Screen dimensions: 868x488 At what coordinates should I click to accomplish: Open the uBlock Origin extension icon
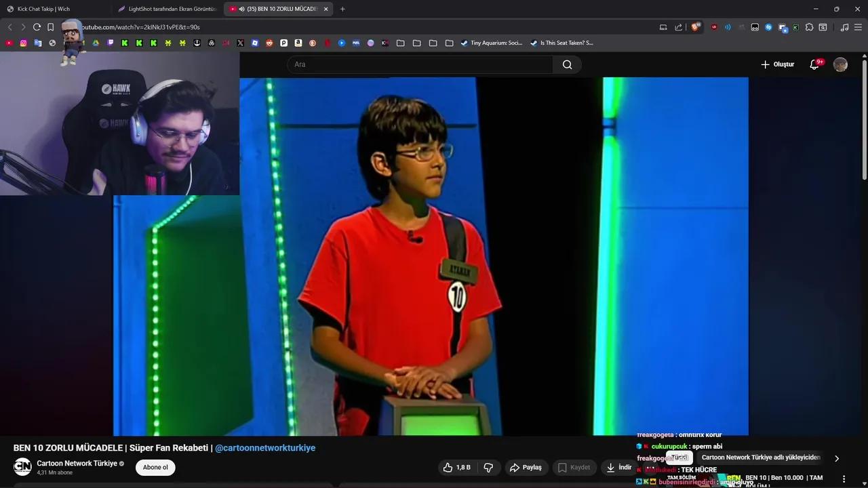[714, 27]
